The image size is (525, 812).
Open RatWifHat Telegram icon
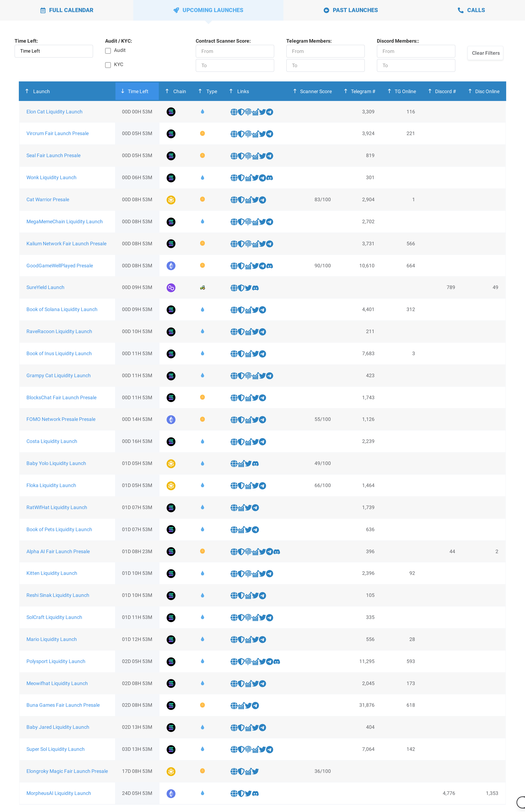[255, 508]
